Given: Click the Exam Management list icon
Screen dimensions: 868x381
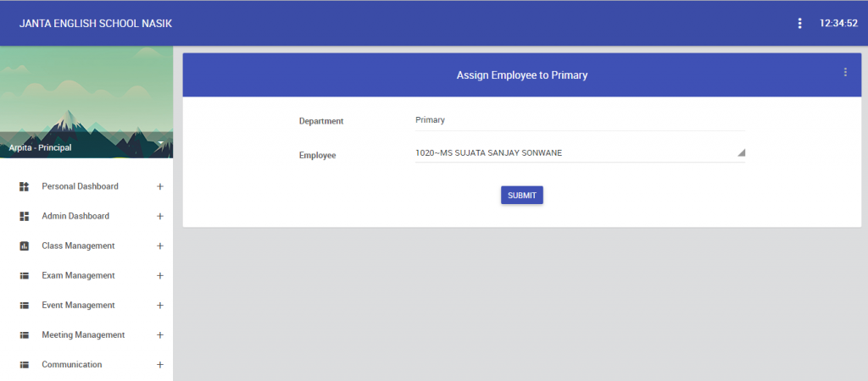Looking at the screenshot, I should point(24,275).
